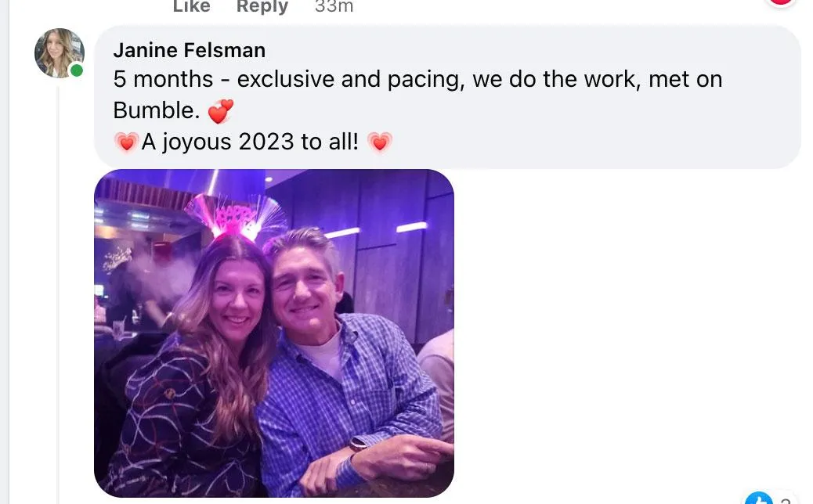Click the heart emoji after 'to all!'
The image size is (813, 504).
pos(380,142)
